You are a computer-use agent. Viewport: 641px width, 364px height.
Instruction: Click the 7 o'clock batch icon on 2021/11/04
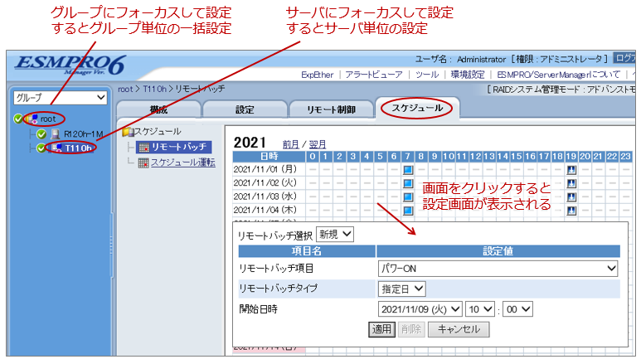408,211
